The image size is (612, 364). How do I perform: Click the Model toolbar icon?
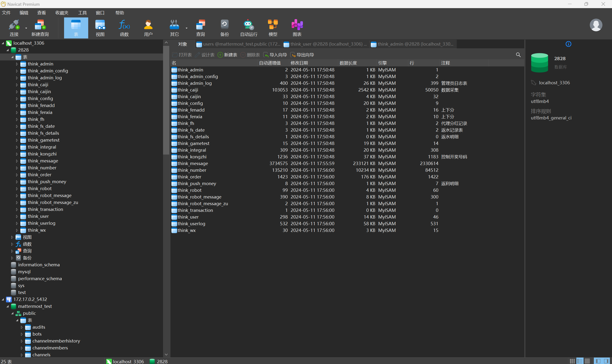(x=273, y=28)
